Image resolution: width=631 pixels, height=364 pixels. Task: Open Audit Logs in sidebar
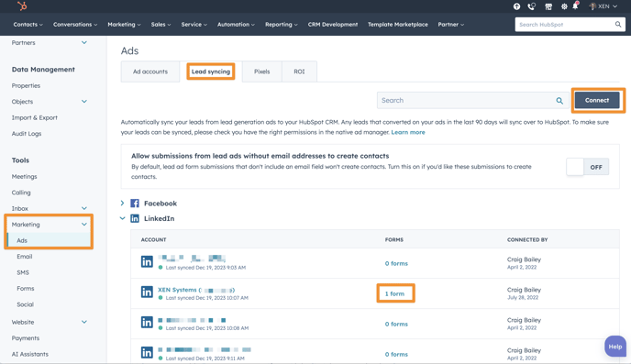click(x=27, y=134)
